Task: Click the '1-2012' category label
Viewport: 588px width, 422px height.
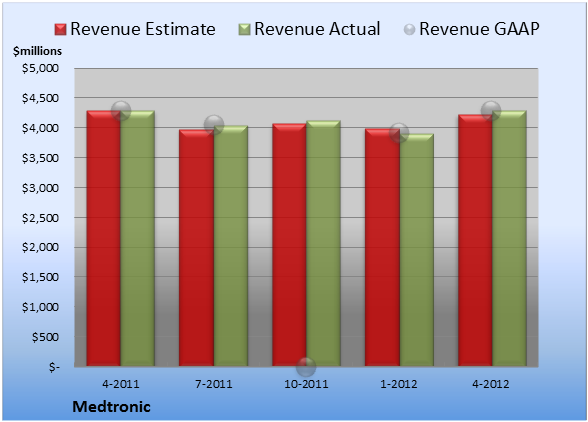Action: coord(399,384)
